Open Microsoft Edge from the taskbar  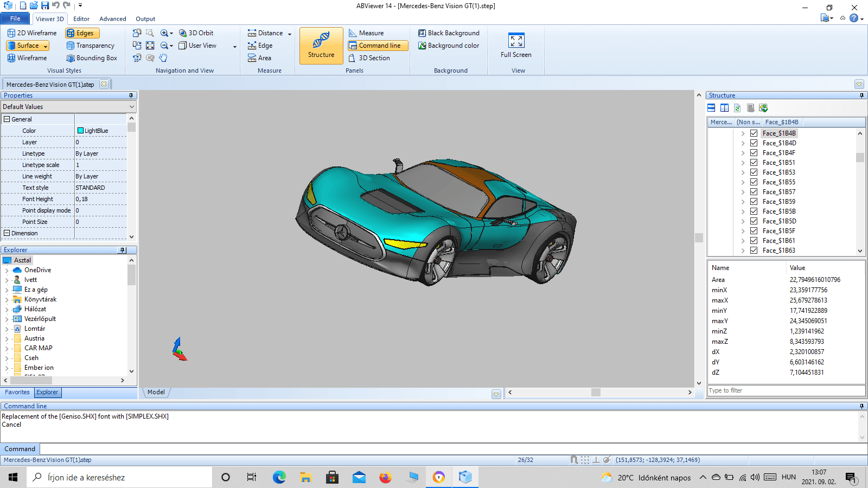click(279, 477)
